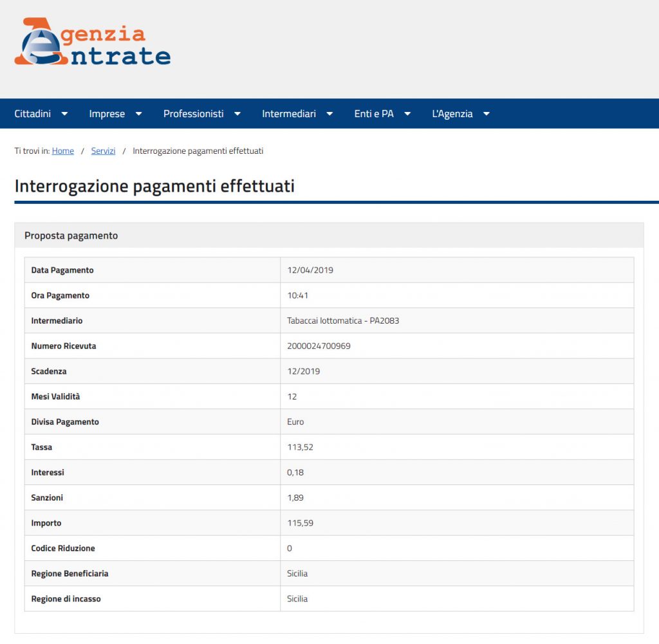Click the Tabaccai lottomatica intermediary value
This screenshot has width=659, height=644.
point(343,320)
